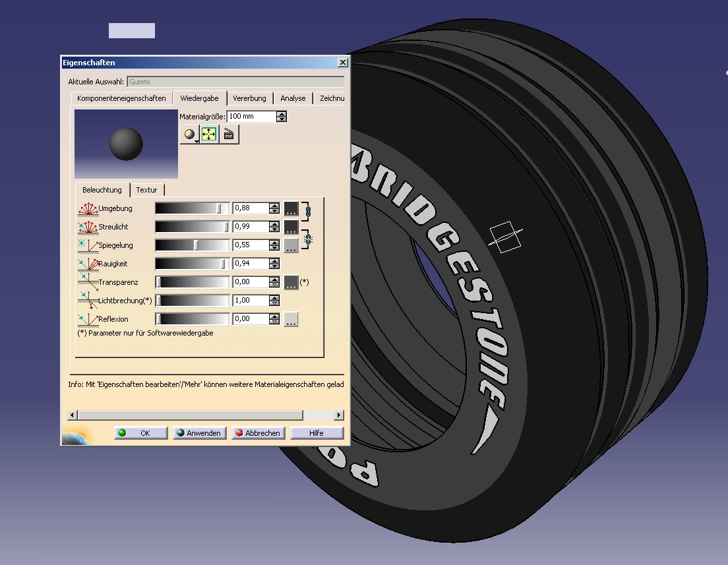This screenshot has width=728, height=565.
Task: Confirm with the OK button
Action: click(x=140, y=432)
